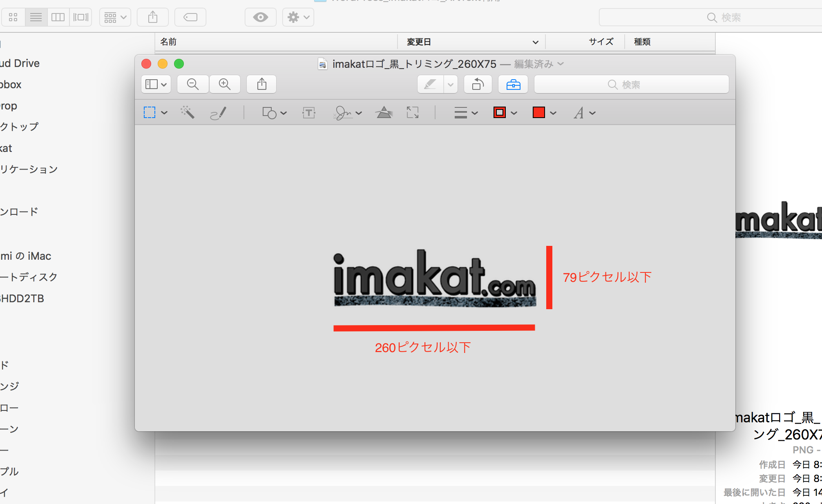Select the rectangular selection tool

[150, 112]
